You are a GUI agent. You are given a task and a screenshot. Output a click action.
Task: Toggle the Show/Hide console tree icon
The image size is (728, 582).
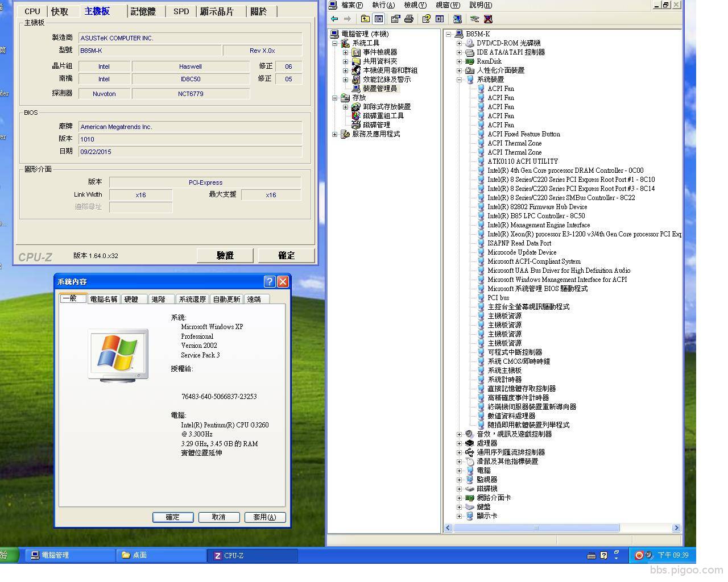378,19
